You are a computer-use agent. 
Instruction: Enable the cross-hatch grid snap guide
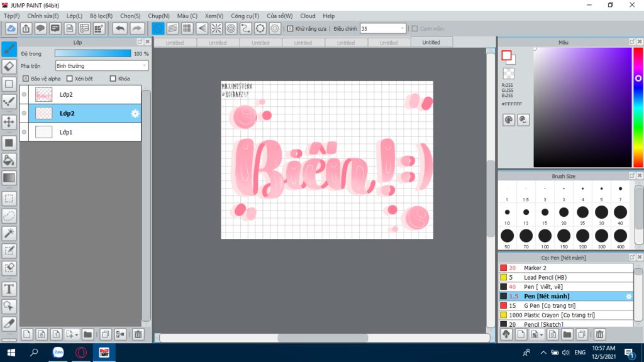point(187,28)
